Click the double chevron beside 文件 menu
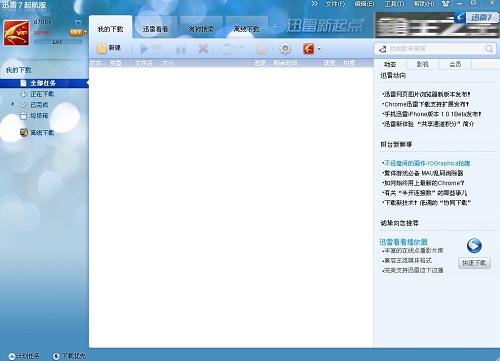 point(315,4)
